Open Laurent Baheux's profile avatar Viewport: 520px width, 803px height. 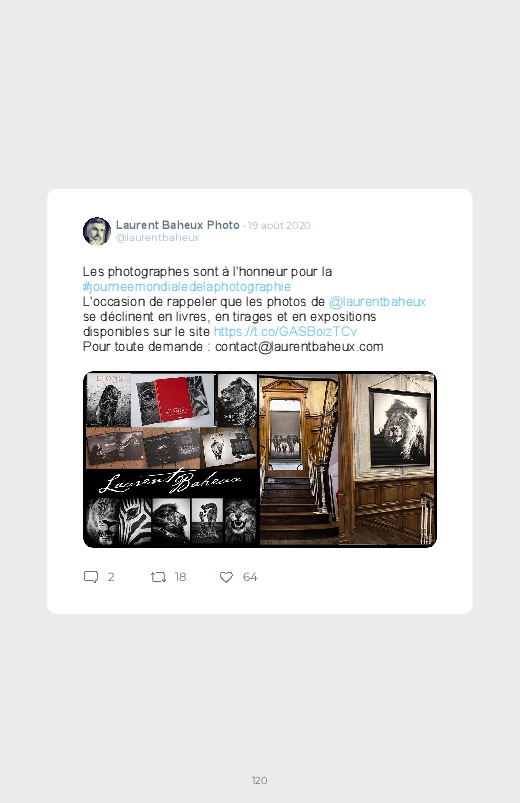[97, 231]
